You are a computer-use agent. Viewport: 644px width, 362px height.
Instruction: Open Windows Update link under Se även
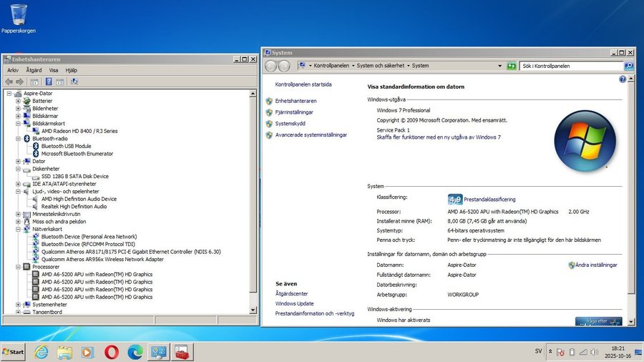click(x=294, y=303)
